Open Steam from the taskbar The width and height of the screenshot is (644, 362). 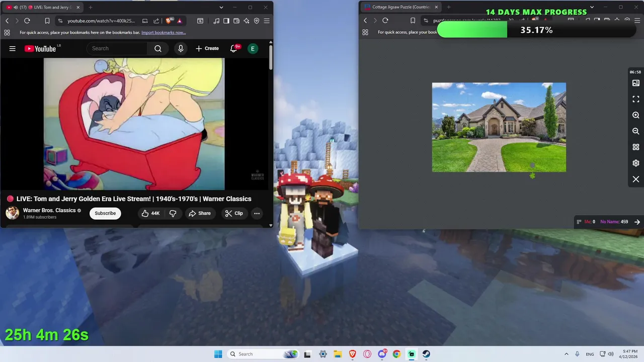[426, 354]
